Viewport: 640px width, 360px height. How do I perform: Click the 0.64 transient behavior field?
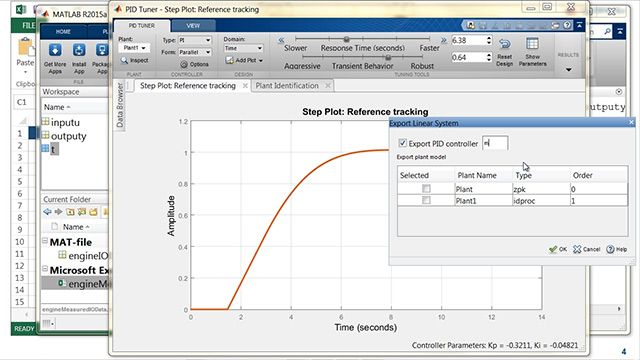pyautogui.click(x=468, y=58)
